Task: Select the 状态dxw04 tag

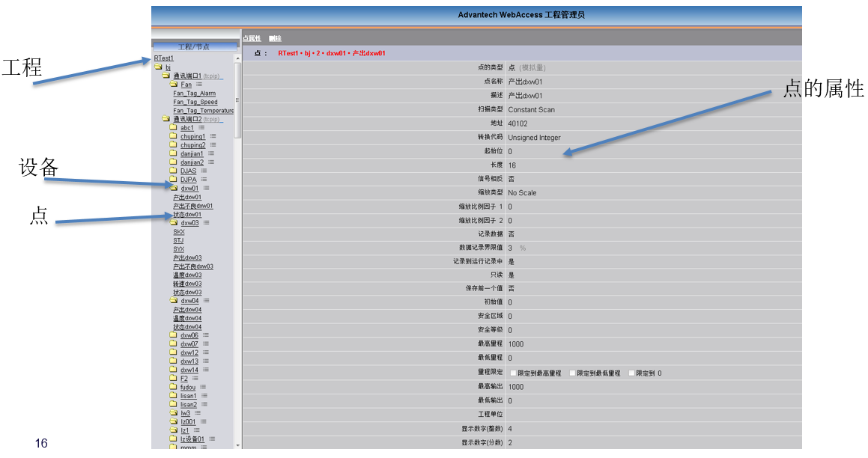Action: [187, 327]
